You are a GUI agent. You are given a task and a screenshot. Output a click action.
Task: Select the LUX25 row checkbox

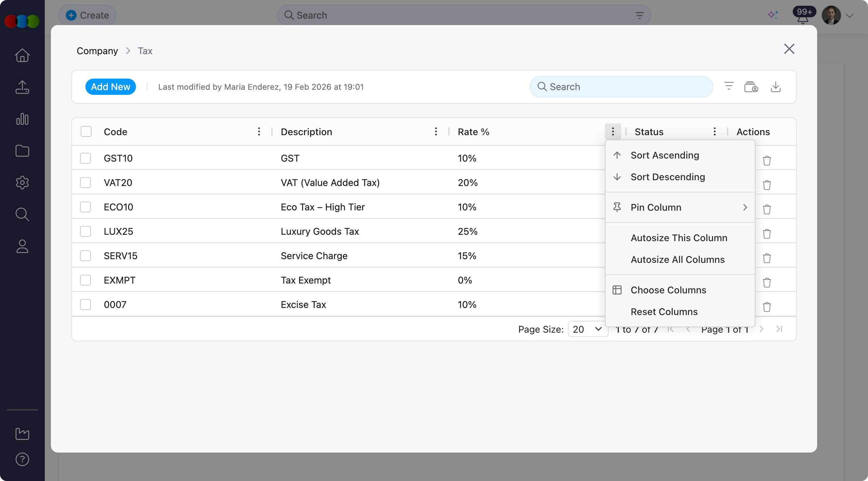click(x=85, y=231)
